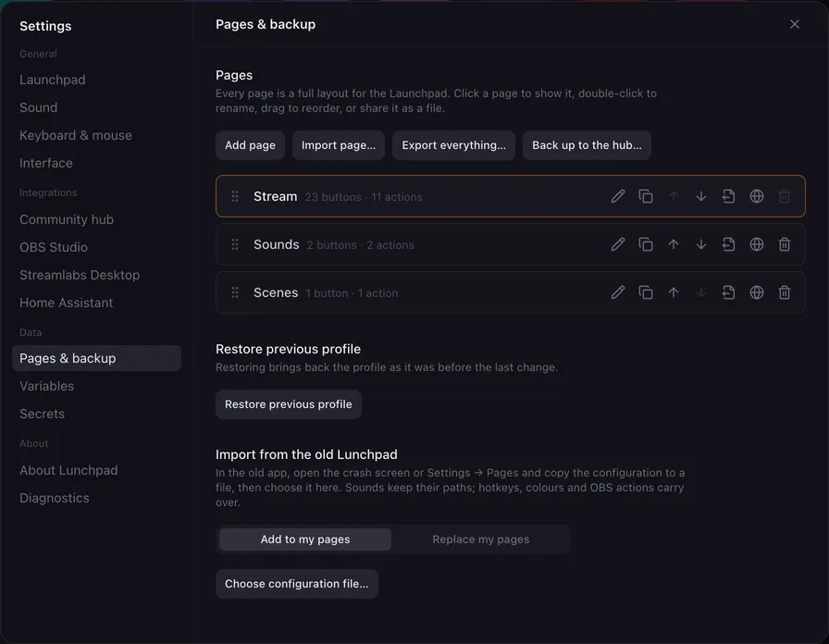Click Back up to the hub... button

587,145
